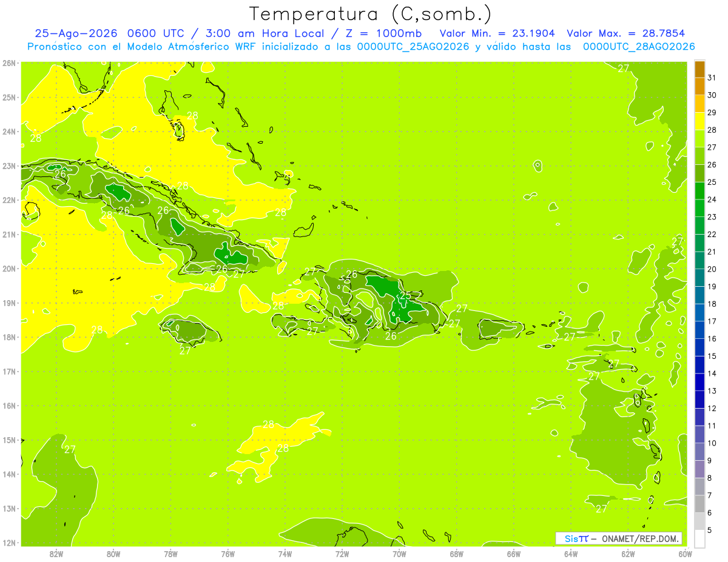Click the latitude axis label "16N"

(x=9, y=406)
